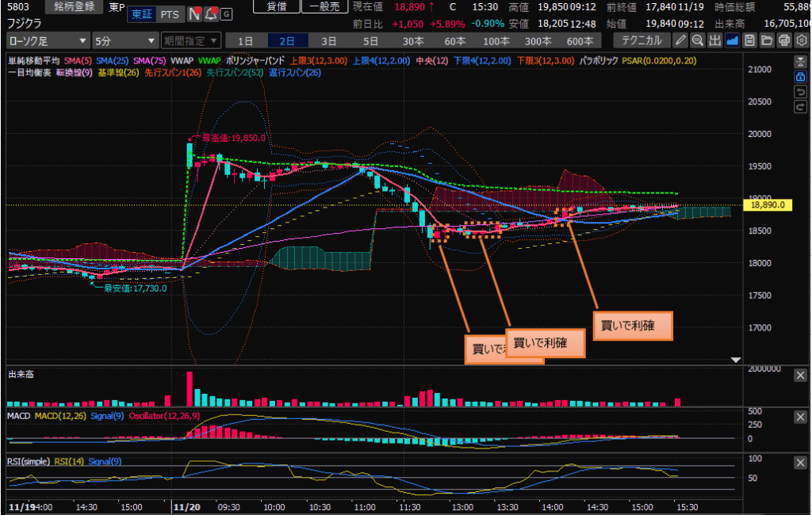Select the 3日 period tab
Viewport: 812px width, 515px height.
pos(328,40)
